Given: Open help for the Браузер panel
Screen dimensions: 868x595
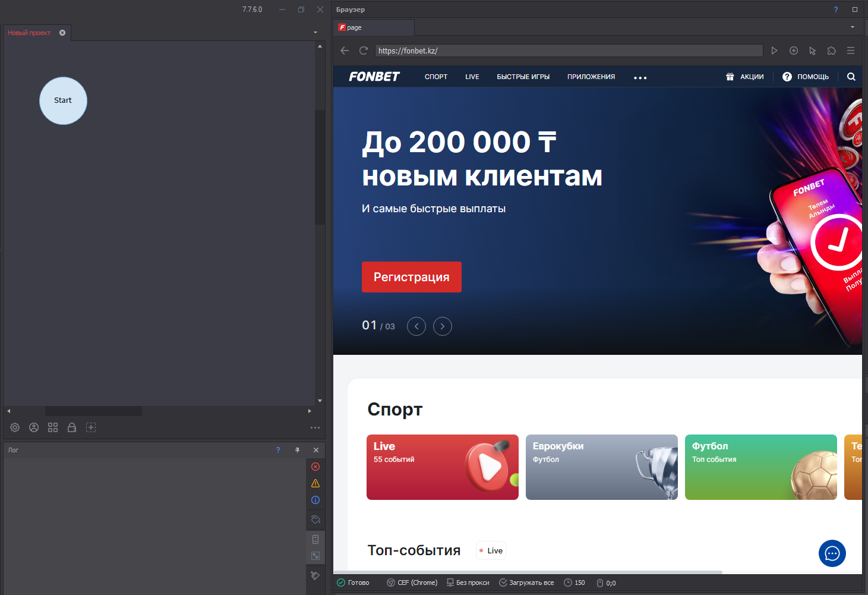Looking at the screenshot, I should [x=836, y=10].
